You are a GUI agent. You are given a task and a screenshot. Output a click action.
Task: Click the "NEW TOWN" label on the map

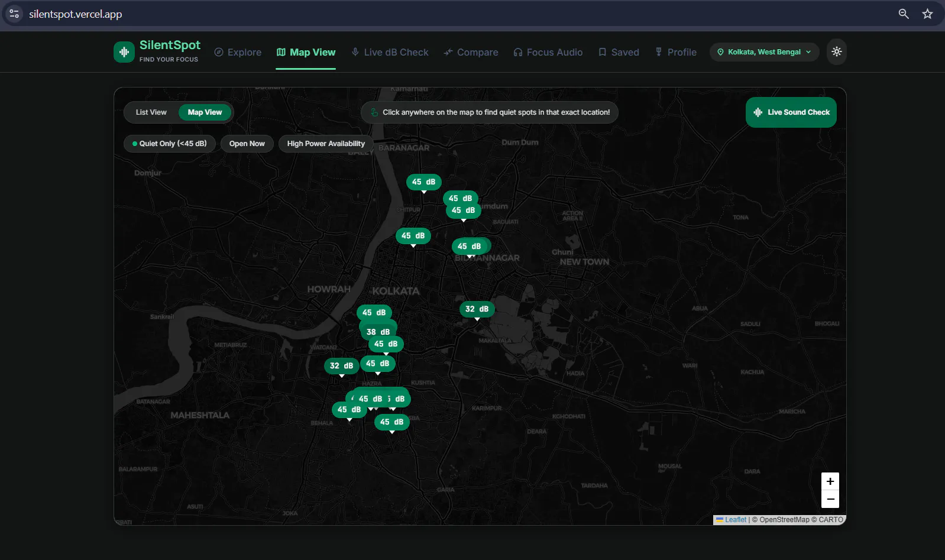click(x=584, y=262)
